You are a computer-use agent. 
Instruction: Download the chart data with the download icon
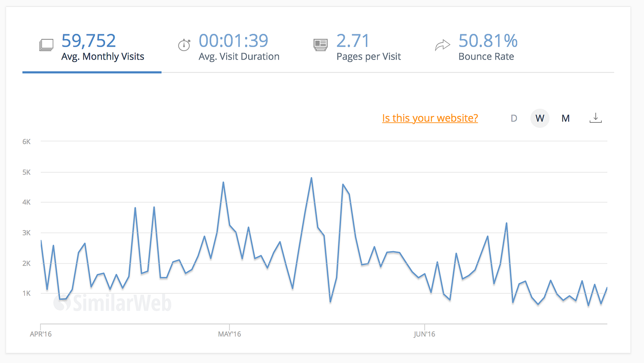tap(595, 118)
